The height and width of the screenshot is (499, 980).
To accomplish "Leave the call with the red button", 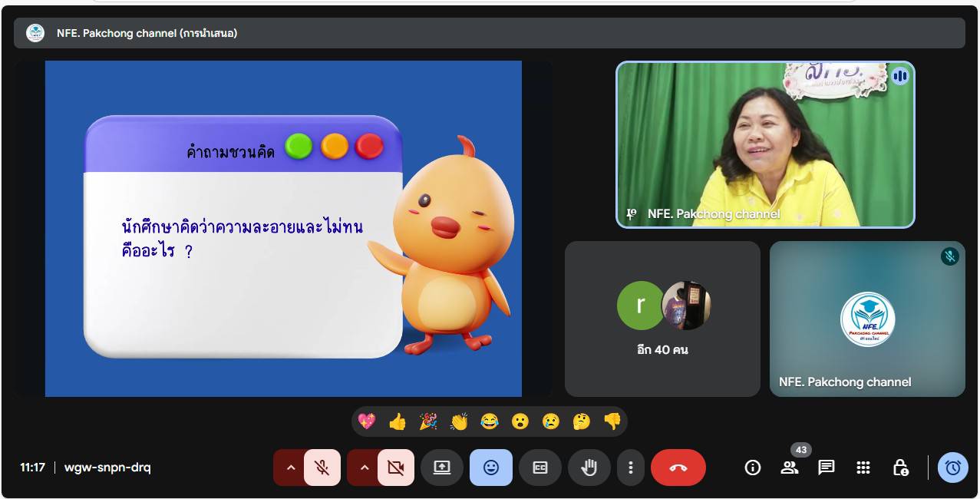I will click(678, 468).
